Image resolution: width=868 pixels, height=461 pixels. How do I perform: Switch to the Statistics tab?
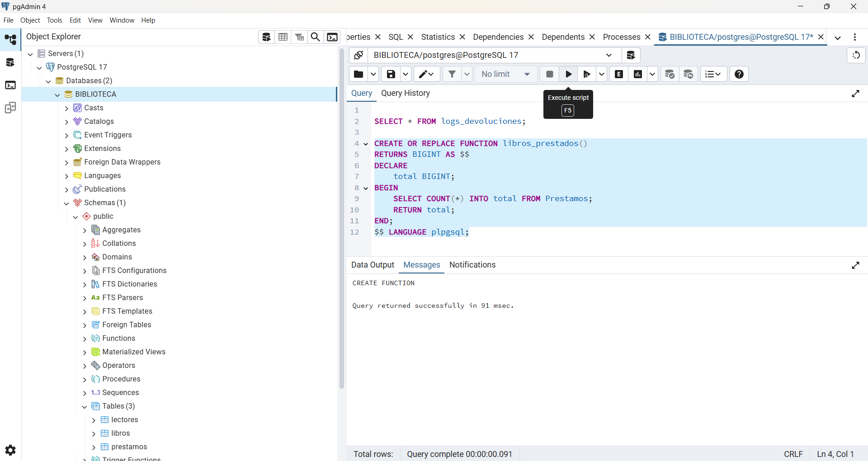[438, 37]
